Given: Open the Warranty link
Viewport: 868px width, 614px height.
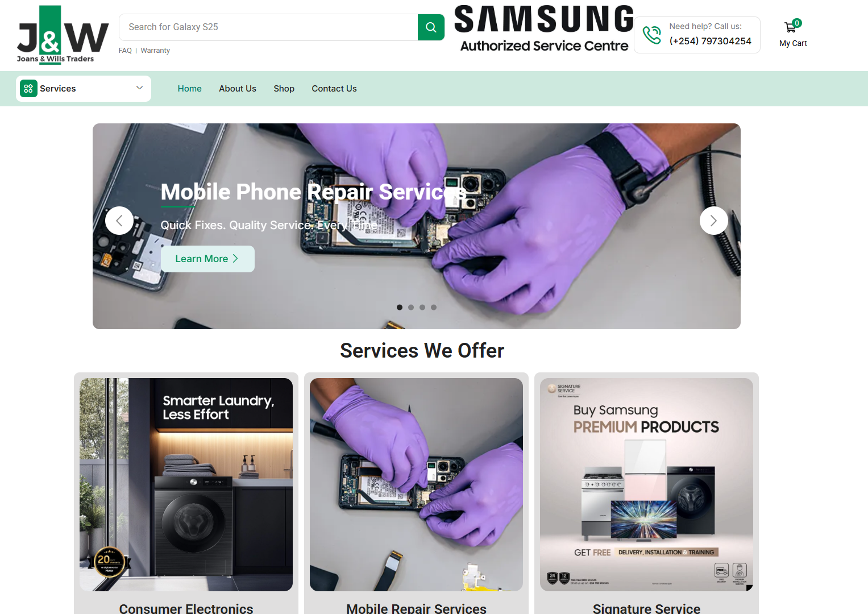Looking at the screenshot, I should (155, 51).
